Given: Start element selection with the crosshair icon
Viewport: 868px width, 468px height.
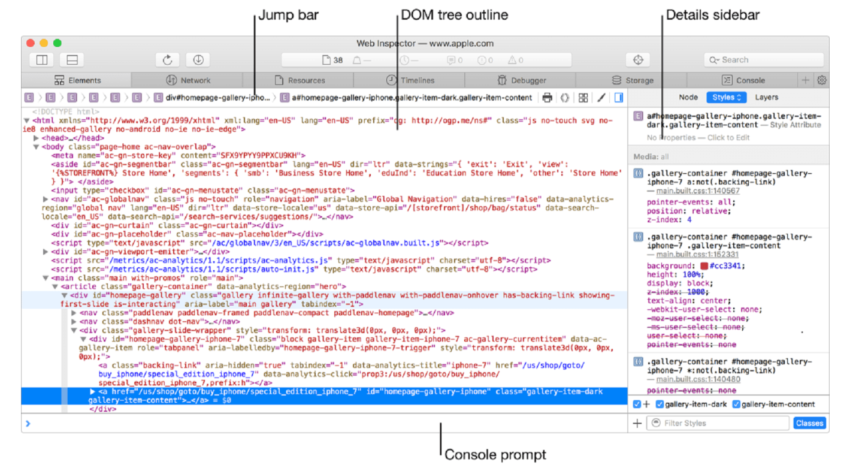Looking at the screenshot, I should pyautogui.click(x=638, y=60).
